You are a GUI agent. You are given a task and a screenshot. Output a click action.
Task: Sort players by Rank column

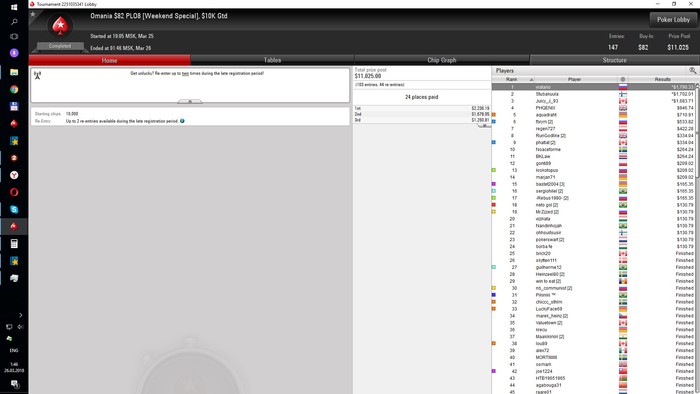pyautogui.click(x=513, y=79)
